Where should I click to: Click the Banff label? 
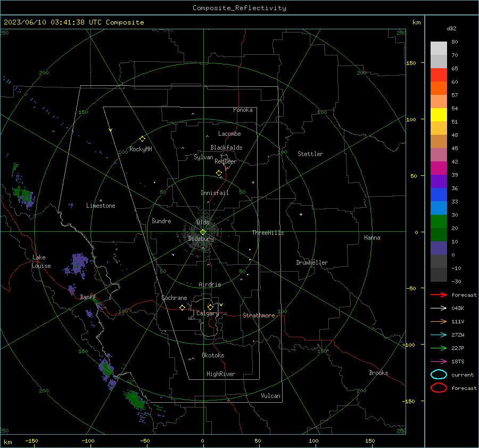coord(88,297)
